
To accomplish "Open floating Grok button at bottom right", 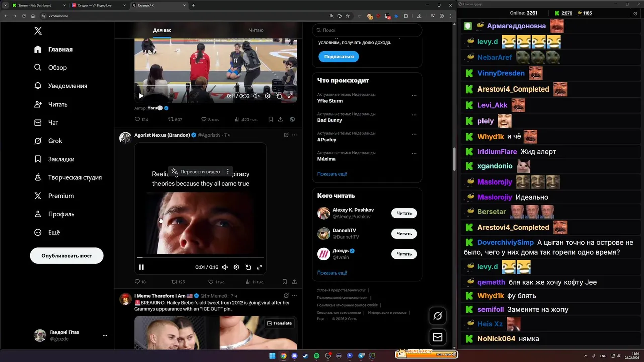I will point(438,316).
